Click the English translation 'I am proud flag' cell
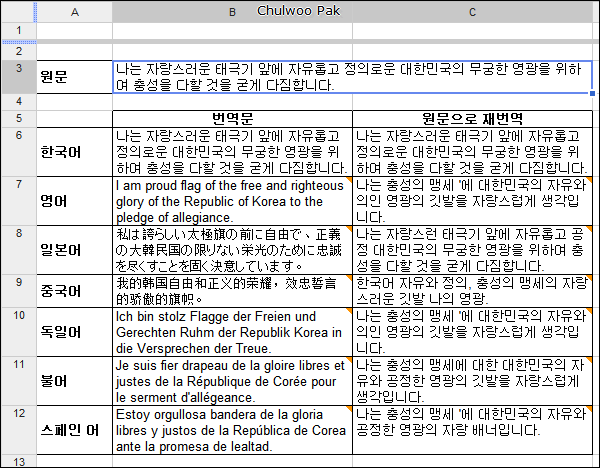The height and width of the screenshot is (468, 600). click(232, 201)
